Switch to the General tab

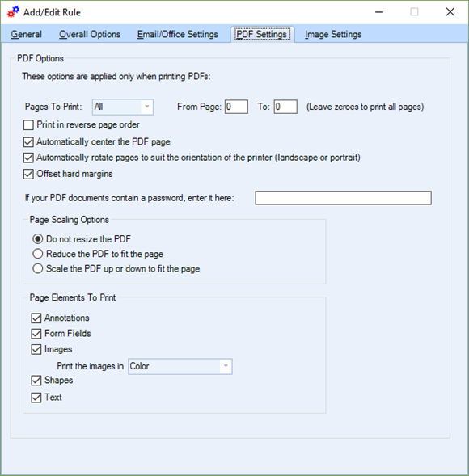pyautogui.click(x=26, y=34)
